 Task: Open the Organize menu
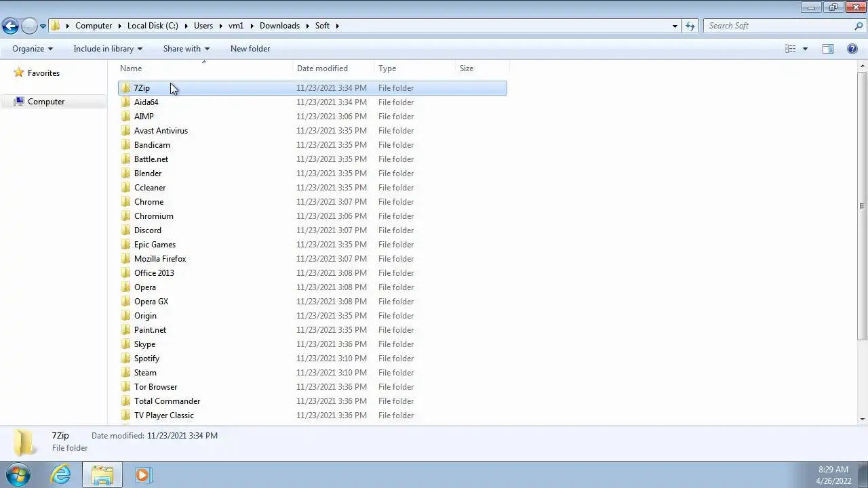coord(33,49)
